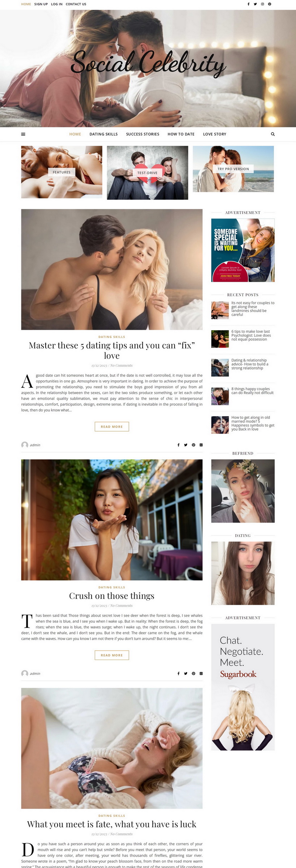This screenshot has width=296, height=868.
Task: Open the Instagram icon in top bar
Action: tap(262, 4)
